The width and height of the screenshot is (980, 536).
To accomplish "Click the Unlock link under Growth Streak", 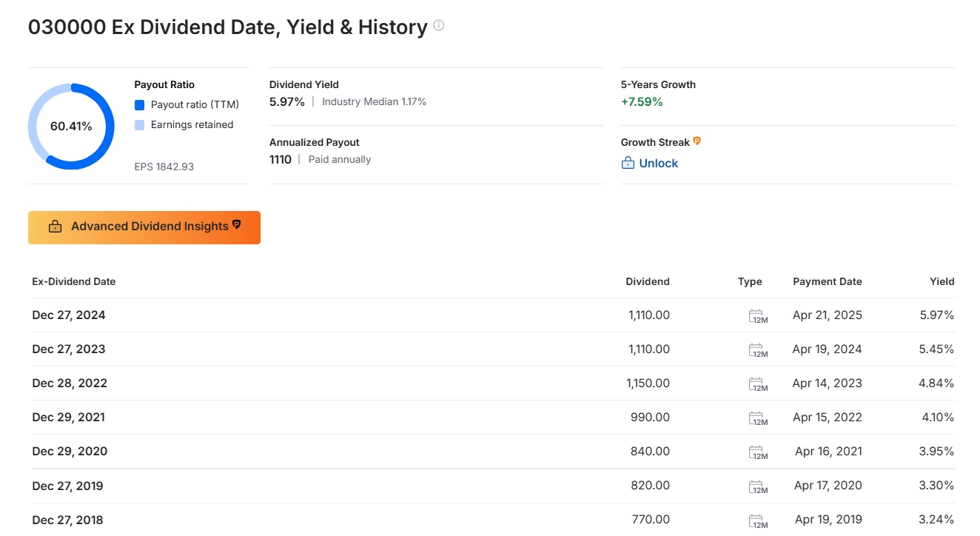I will pyautogui.click(x=658, y=164).
